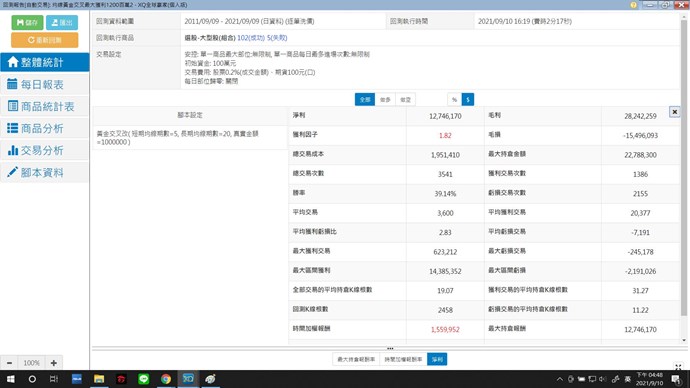Viewport: 690px width, 388px height.
Task: Click the zoom-out minus button
Action: (10, 363)
